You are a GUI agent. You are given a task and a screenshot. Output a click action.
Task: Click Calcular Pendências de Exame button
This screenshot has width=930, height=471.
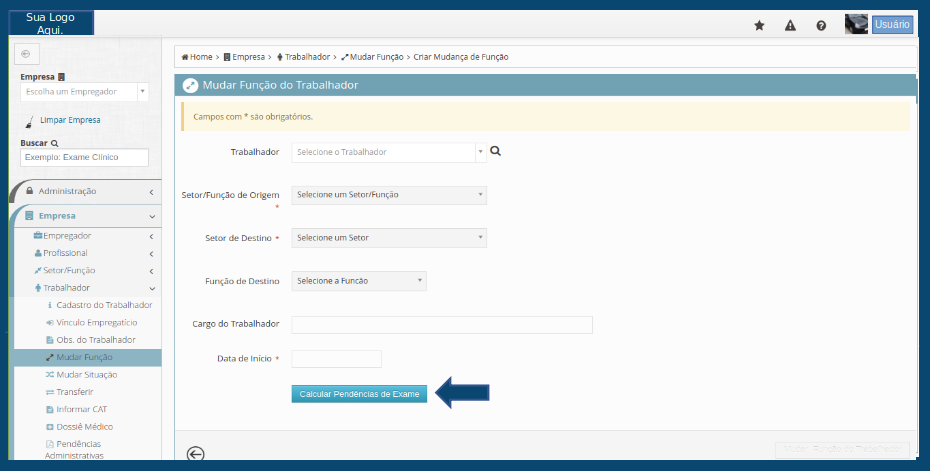(x=359, y=394)
